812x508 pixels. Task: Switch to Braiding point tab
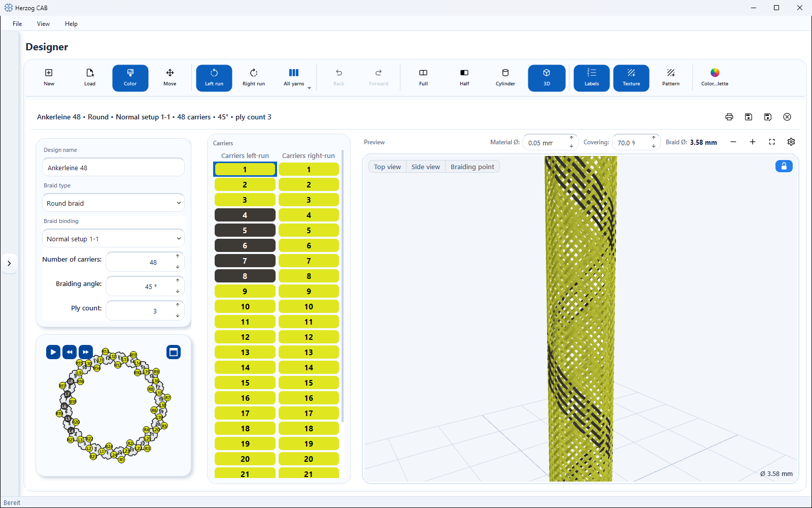(472, 167)
